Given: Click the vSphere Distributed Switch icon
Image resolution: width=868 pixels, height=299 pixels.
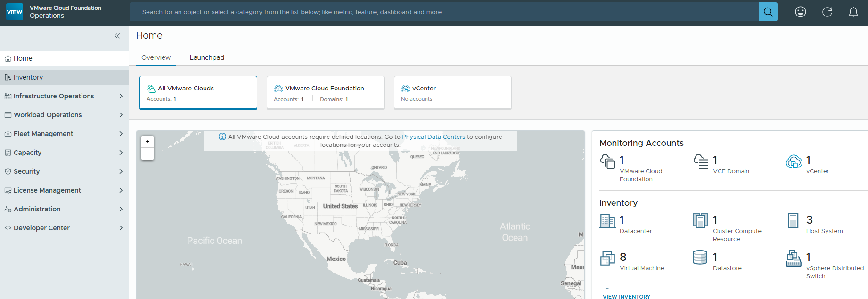Looking at the screenshot, I should click(x=794, y=258).
